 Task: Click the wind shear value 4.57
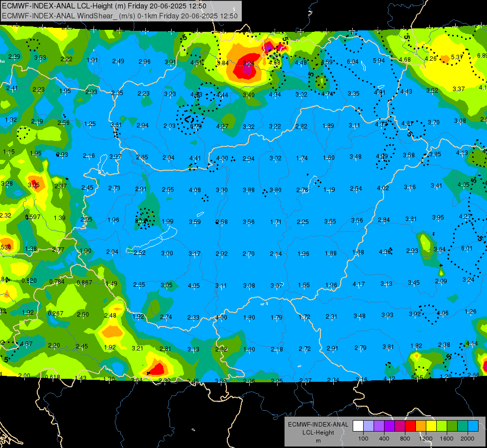[26, 344]
